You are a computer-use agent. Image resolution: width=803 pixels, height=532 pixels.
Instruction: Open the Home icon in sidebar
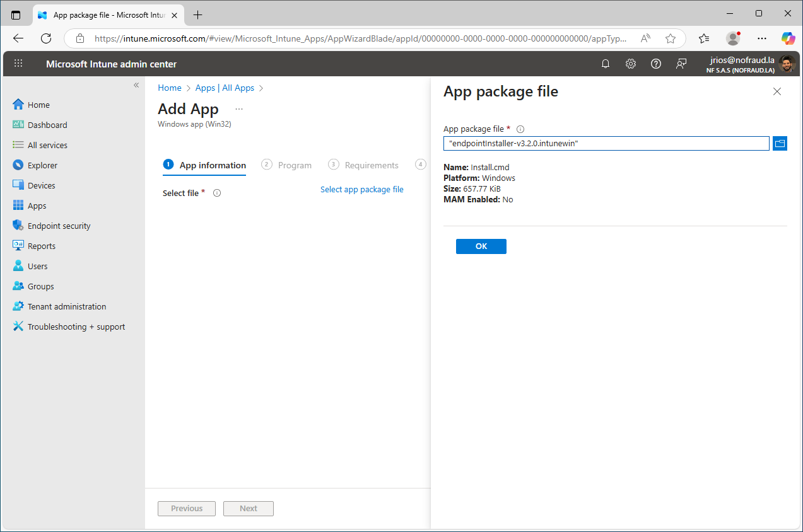[18, 105]
